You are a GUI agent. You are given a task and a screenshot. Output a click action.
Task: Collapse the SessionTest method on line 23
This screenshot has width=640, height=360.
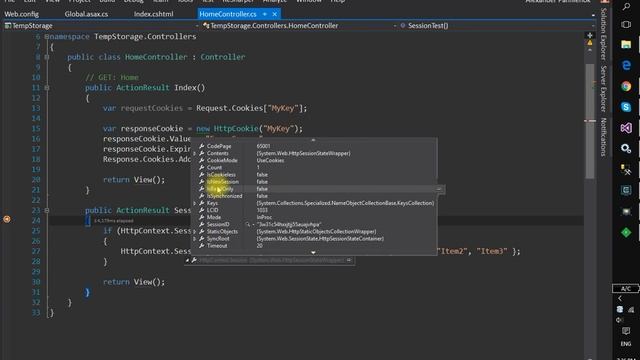pos(47,211)
